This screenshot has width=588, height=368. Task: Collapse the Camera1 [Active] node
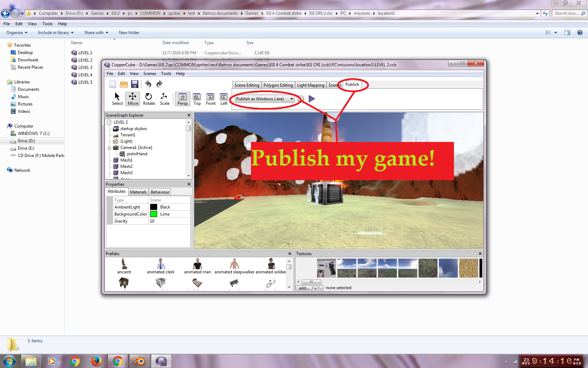(109, 148)
